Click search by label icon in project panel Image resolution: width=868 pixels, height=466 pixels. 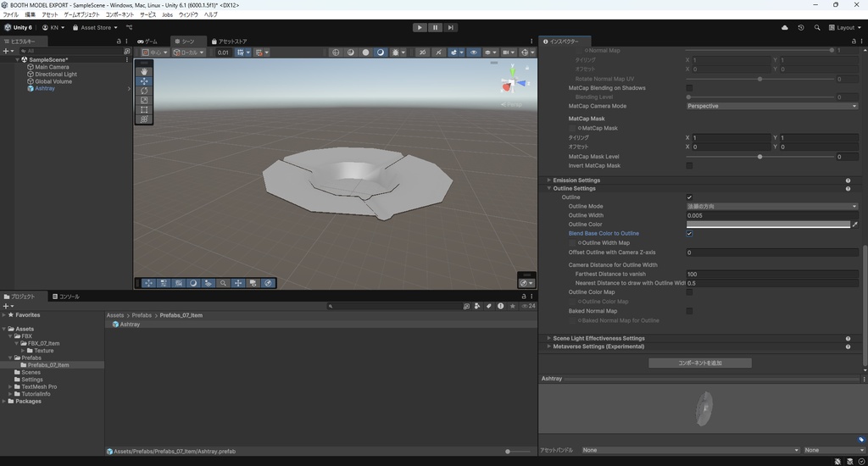click(x=489, y=306)
